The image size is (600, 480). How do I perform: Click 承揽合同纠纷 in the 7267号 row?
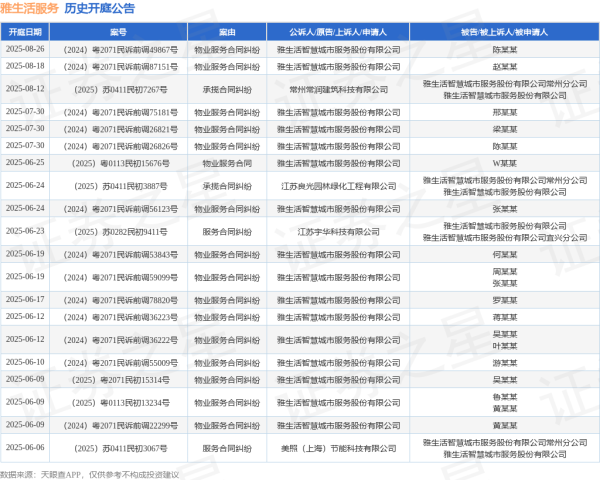point(227,90)
